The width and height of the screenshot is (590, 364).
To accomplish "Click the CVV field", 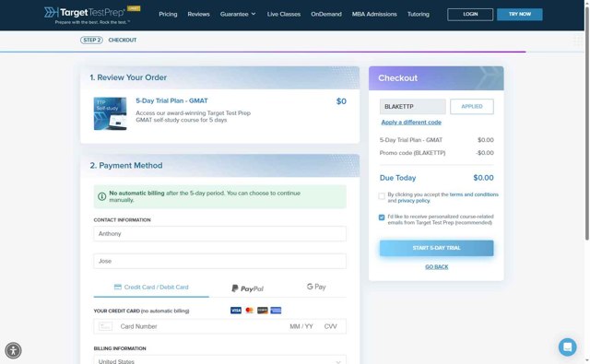I will (x=330, y=326).
